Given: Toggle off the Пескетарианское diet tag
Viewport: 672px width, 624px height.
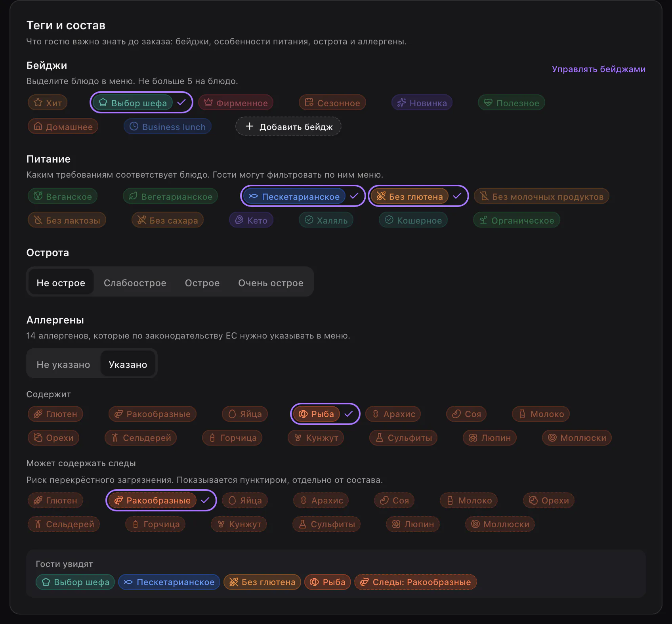Looking at the screenshot, I should click(x=303, y=196).
